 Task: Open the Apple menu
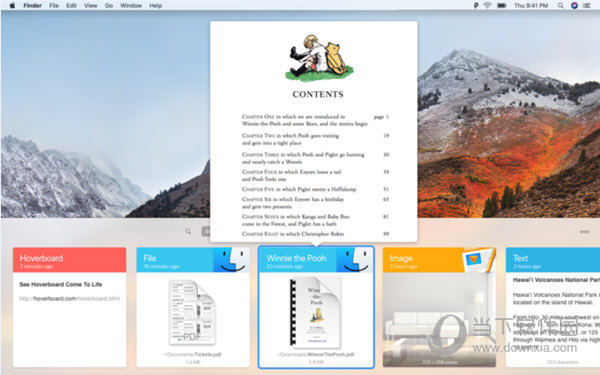(x=12, y=5)
